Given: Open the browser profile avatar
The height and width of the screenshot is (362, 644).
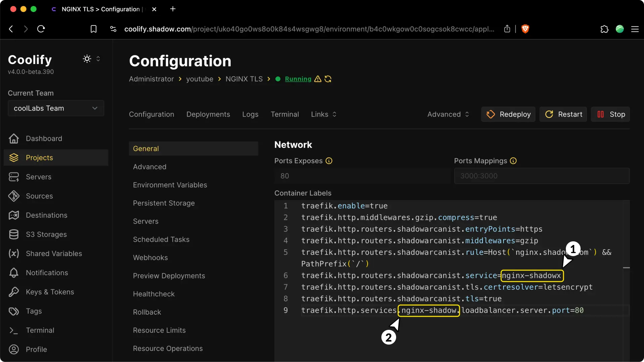Looking at the screenshot, I should (620, 29).
